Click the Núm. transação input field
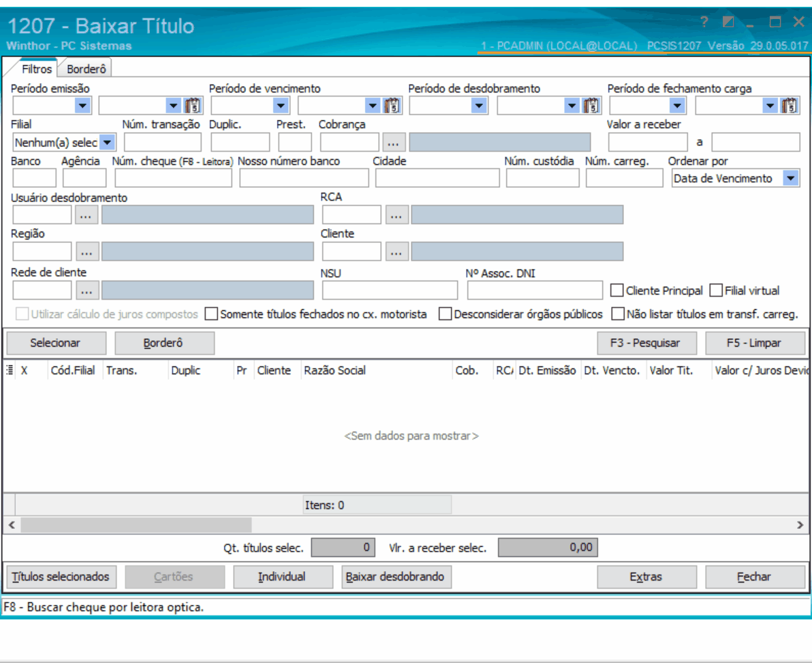 click(163, 142)
